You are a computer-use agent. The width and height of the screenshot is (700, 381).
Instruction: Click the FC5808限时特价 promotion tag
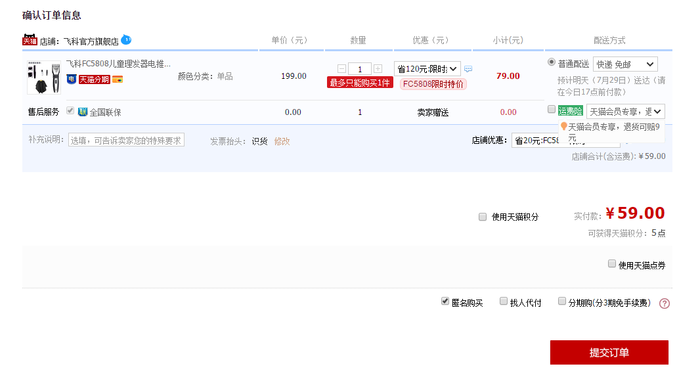(433, 84)
